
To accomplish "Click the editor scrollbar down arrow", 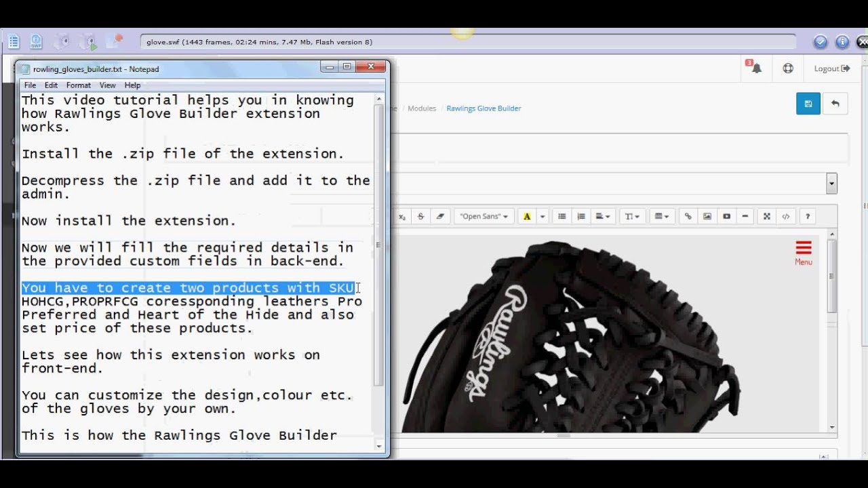I will pyautogui.click(x=832, y=428).
